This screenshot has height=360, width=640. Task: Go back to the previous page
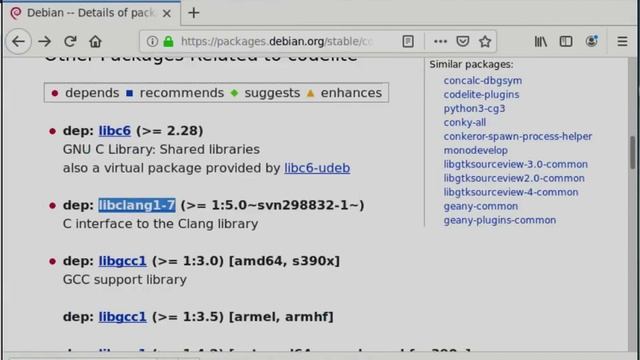tap(18, 41)
